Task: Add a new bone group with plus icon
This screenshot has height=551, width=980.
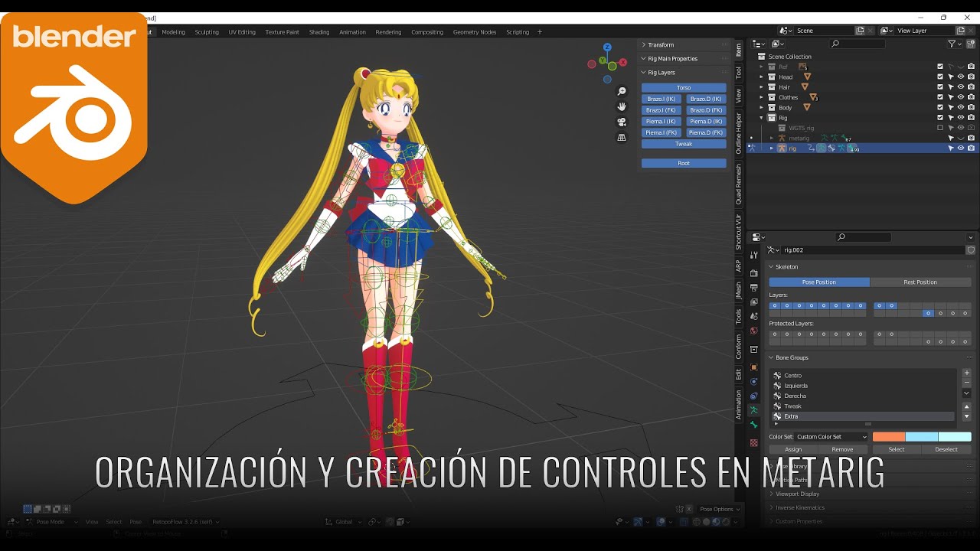Action: click(966, 373)
